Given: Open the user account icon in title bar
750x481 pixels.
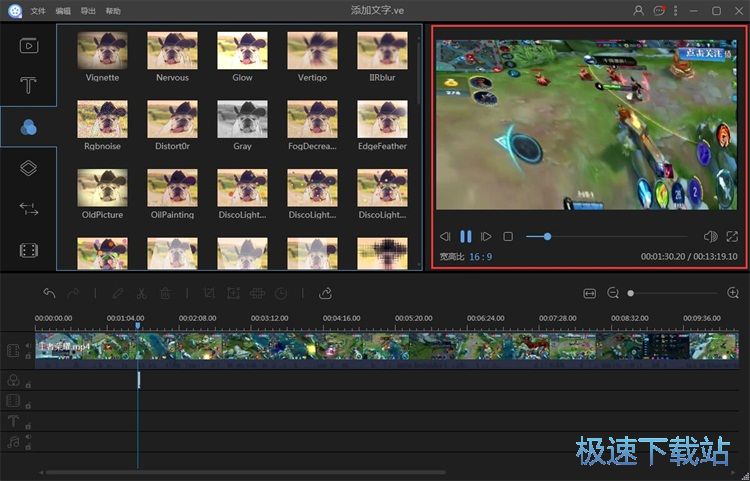Looking at the screenshot, I should 638,10.
